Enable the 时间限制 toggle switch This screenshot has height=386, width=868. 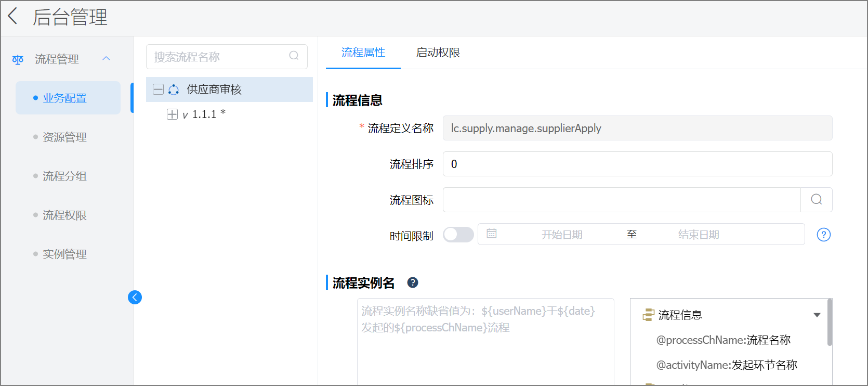(458, 235)
